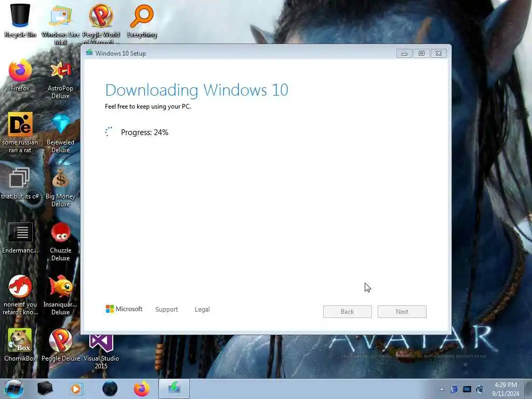Open the Insaniquarium Deluxe desktop icon
The height and width of the screenshot is (399, 532).
click(x=60, y=295)
